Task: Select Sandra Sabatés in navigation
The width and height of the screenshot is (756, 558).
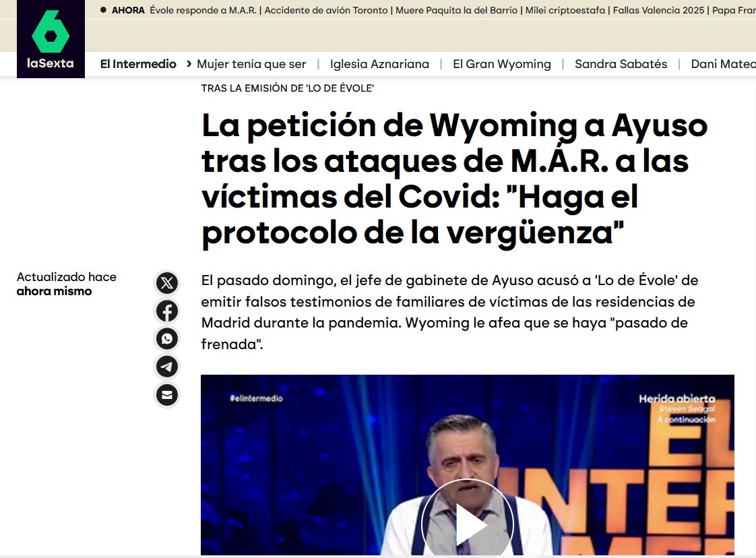Action: 621,64
